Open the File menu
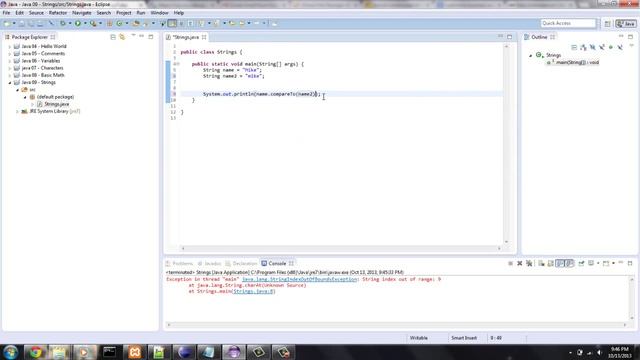The height and width of the screenshot is (360, 640). 6,13
